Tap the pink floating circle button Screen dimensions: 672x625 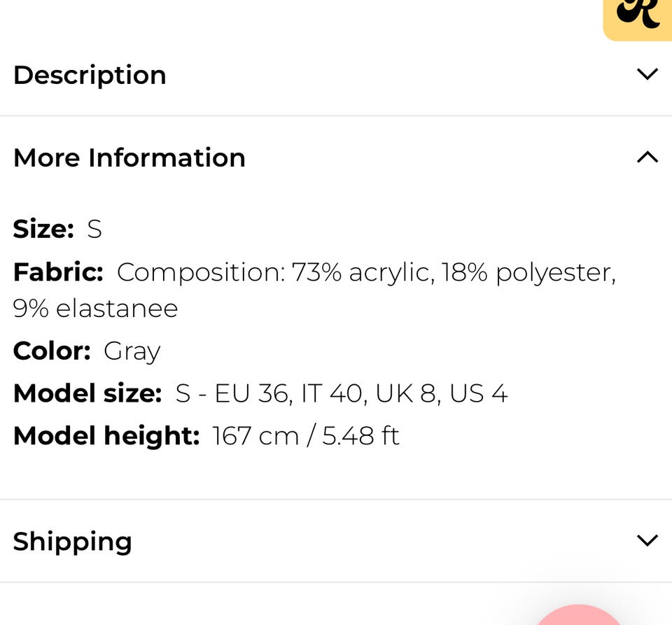pos(580,616)
